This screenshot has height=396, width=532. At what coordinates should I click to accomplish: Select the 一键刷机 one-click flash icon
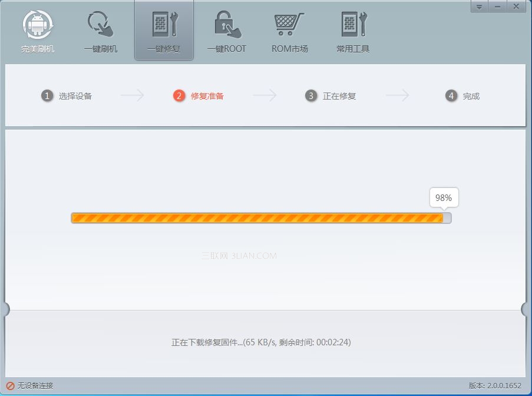(100, 24)
